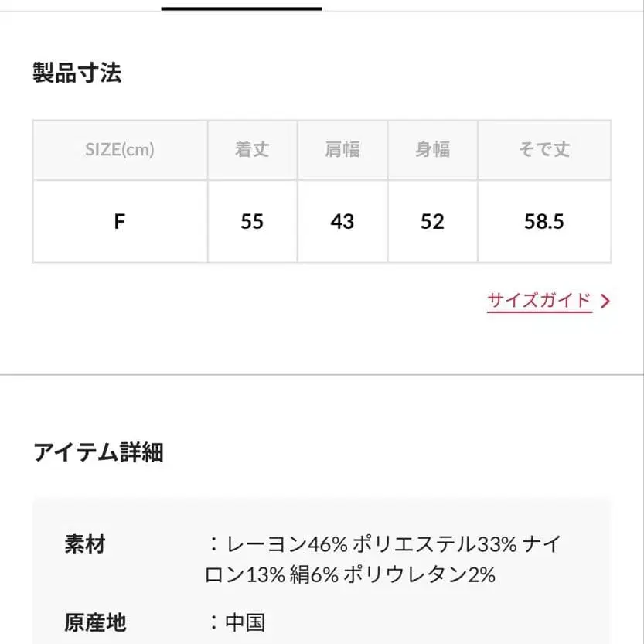Viewport: 644px width, 644px height.
Task: Select the そで丈 value 58.5
Action: click(545, 221)
